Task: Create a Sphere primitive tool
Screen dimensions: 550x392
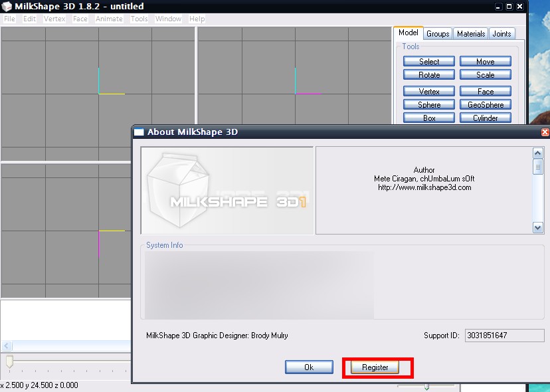Action: pyautogui.click(x=429, y=105)
